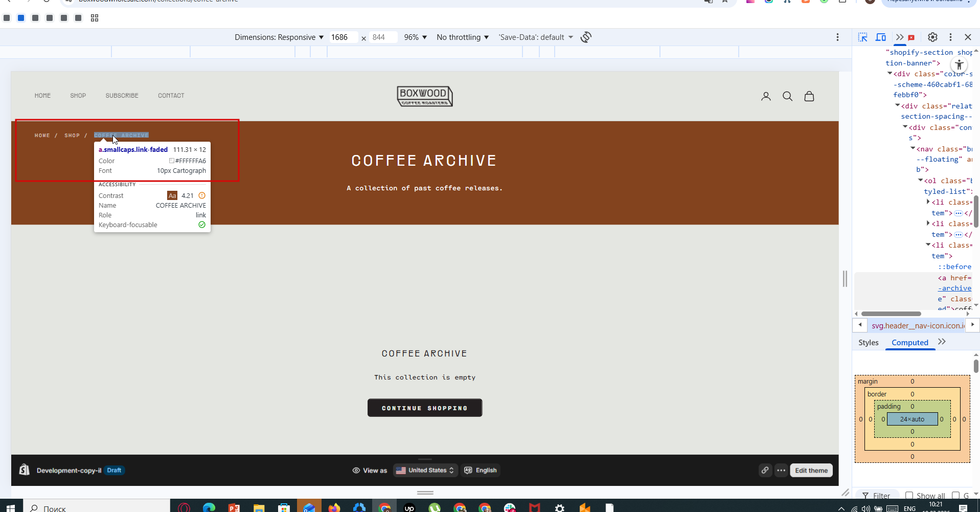Open Slack from the taskbar
Image resolution: width=980 pixels, height=512 pixels.
[x=510, y=508]
